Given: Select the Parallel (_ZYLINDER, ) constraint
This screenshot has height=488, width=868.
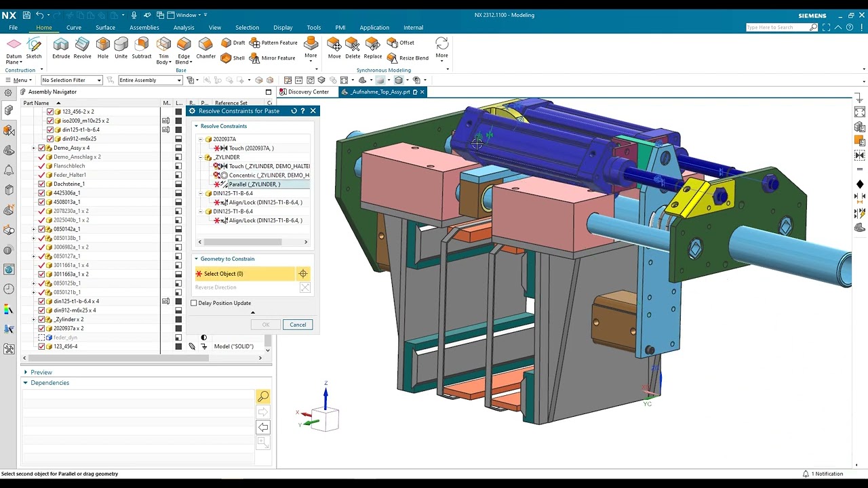Looking at the screenshot, I should [254, 184].
